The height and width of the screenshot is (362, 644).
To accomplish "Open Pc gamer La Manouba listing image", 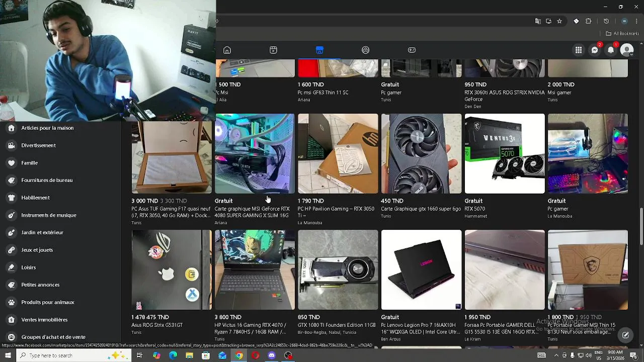I will pos(588,153).
